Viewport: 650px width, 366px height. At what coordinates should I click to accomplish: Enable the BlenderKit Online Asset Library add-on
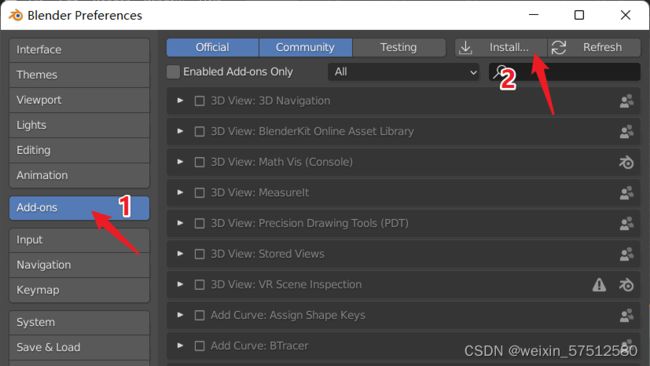199,132
